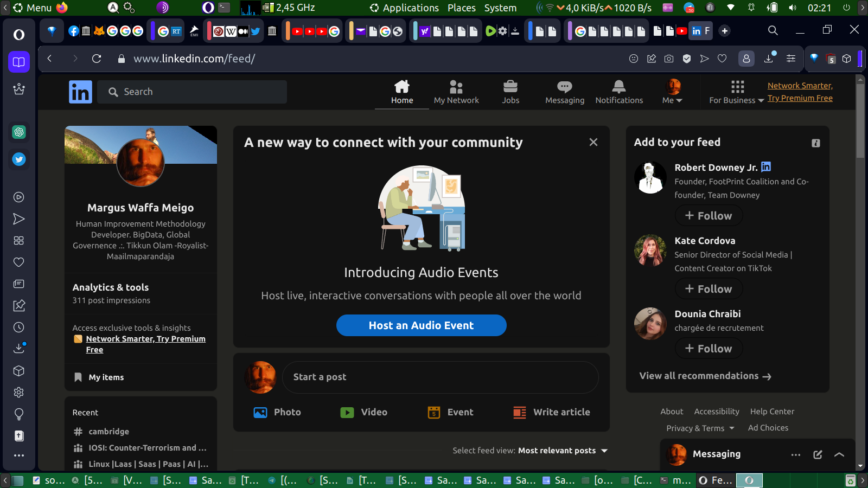Follow Dounia Chraibi

click(x=709, y=349)
